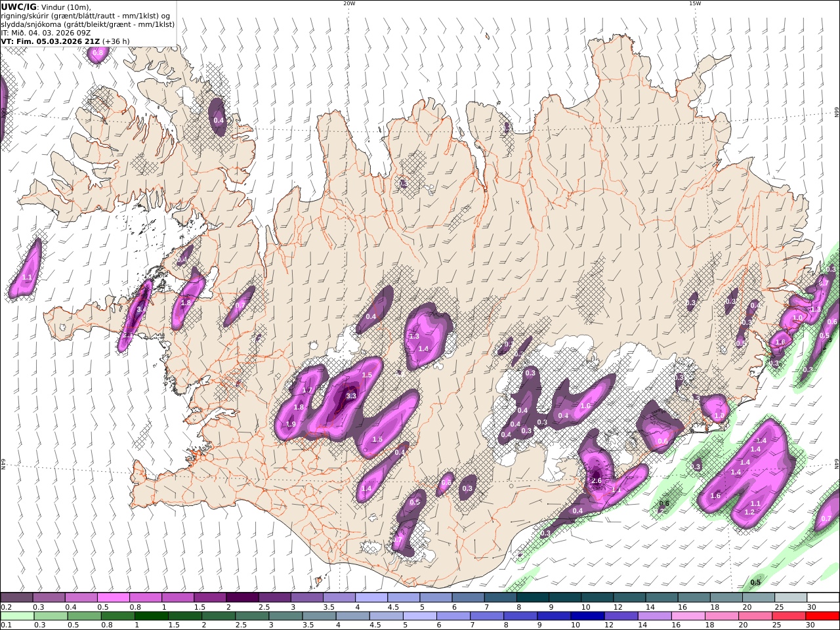Click the 0.1 label in the legend
Screen dimensions: 840x630
click(6, 625)
